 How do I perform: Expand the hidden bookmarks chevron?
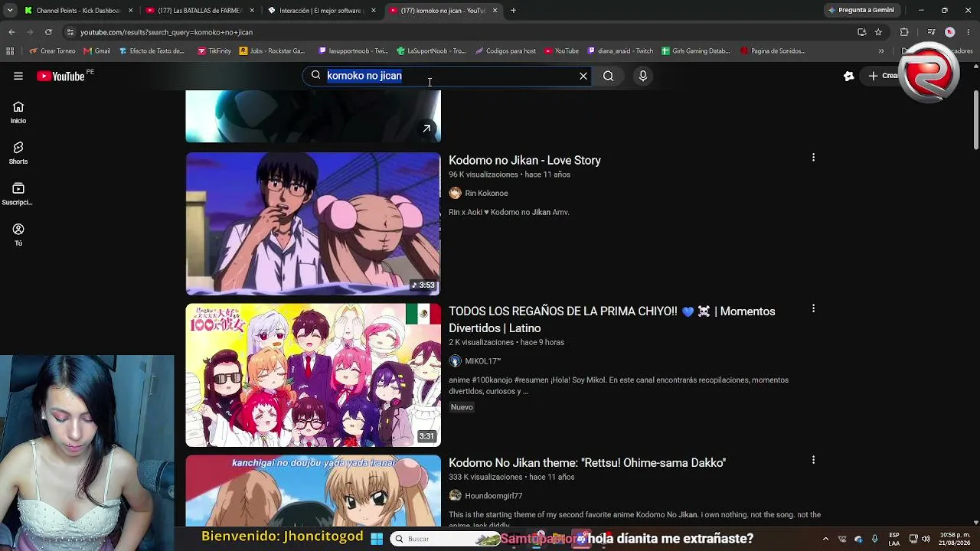click(x=881, y=51)
